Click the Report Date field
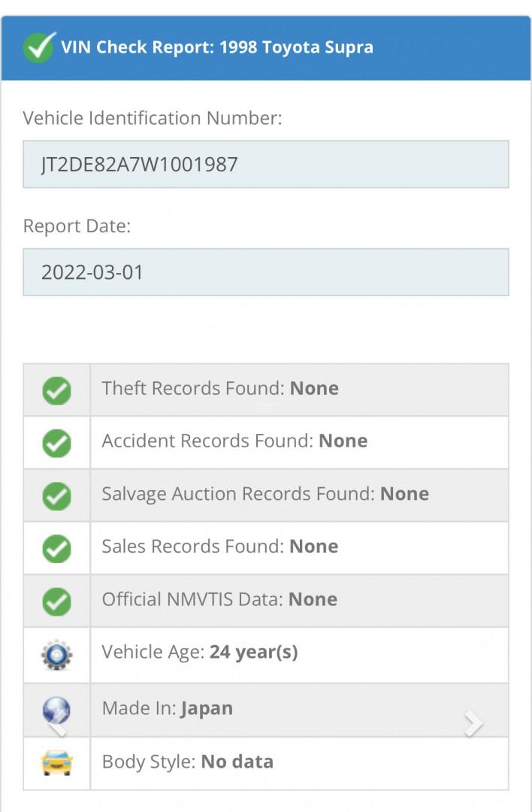The image size is (532, 812). pos(265,272)
